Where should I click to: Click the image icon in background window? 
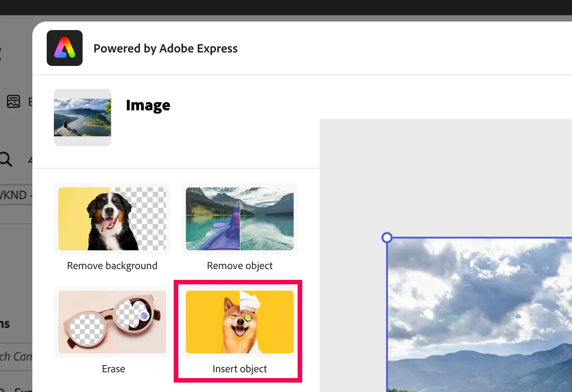13,101
